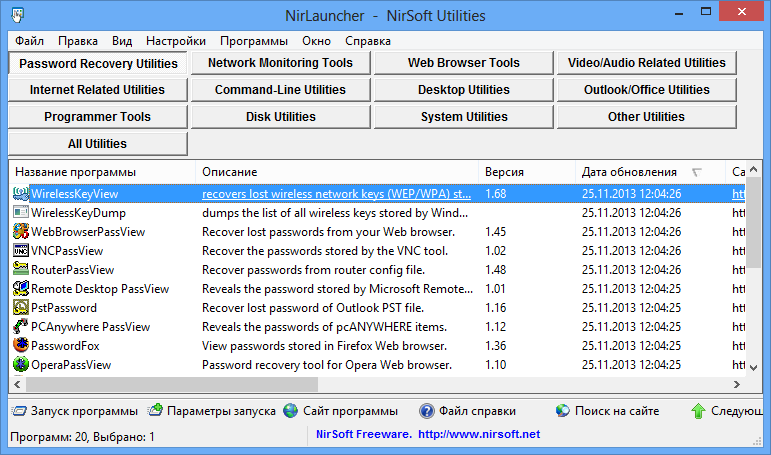Open the Файл menu
The width and height of the screenshot is (771, 455).
coord(30,41)
